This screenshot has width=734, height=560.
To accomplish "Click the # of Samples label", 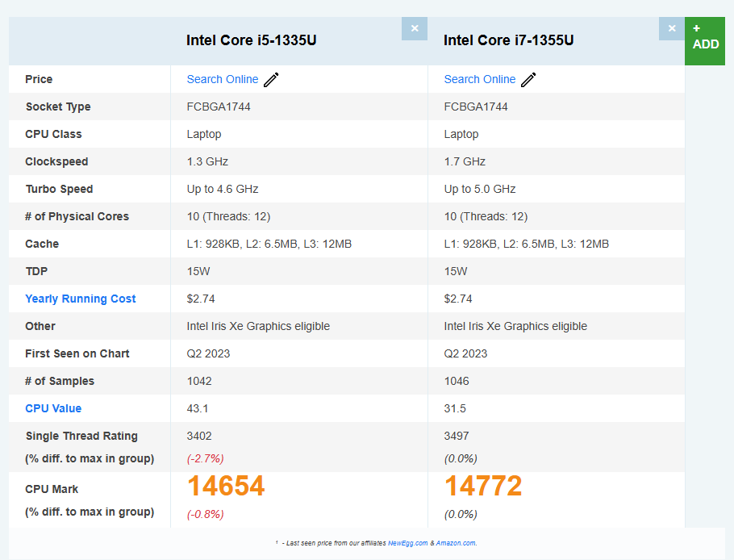I will [x=60, y=381].
